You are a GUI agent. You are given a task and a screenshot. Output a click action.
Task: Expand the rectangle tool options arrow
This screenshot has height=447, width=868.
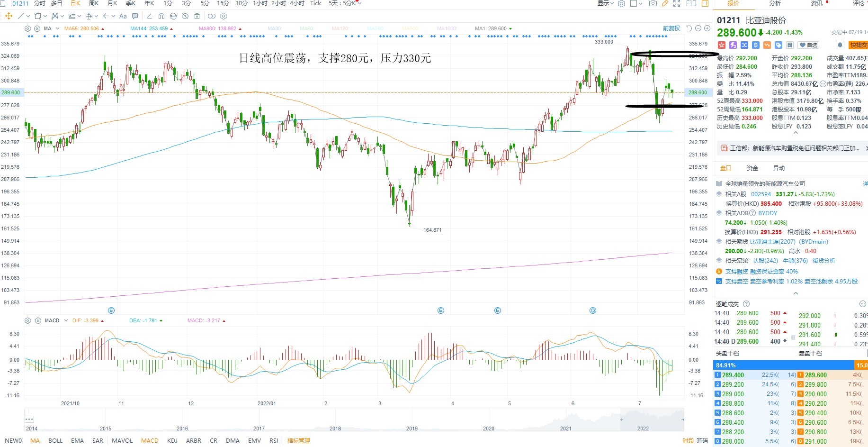[x=45, y=16]
